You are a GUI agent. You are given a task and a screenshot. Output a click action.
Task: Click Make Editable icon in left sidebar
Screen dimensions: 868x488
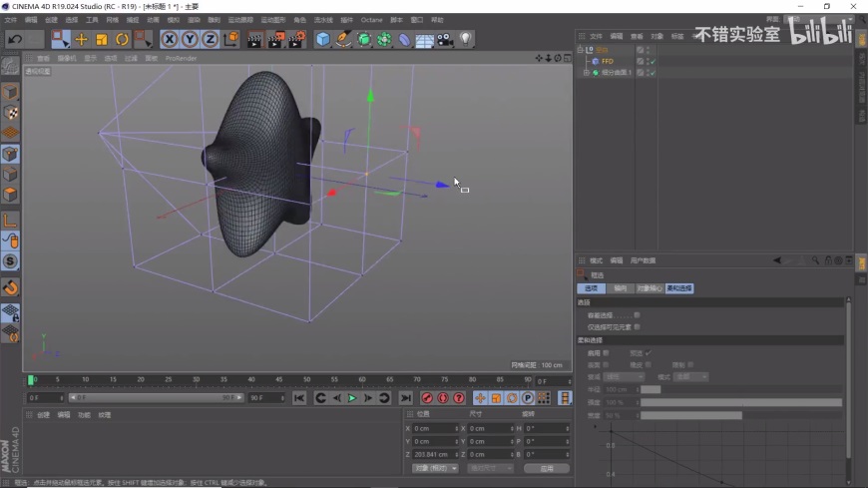point(10,66)
